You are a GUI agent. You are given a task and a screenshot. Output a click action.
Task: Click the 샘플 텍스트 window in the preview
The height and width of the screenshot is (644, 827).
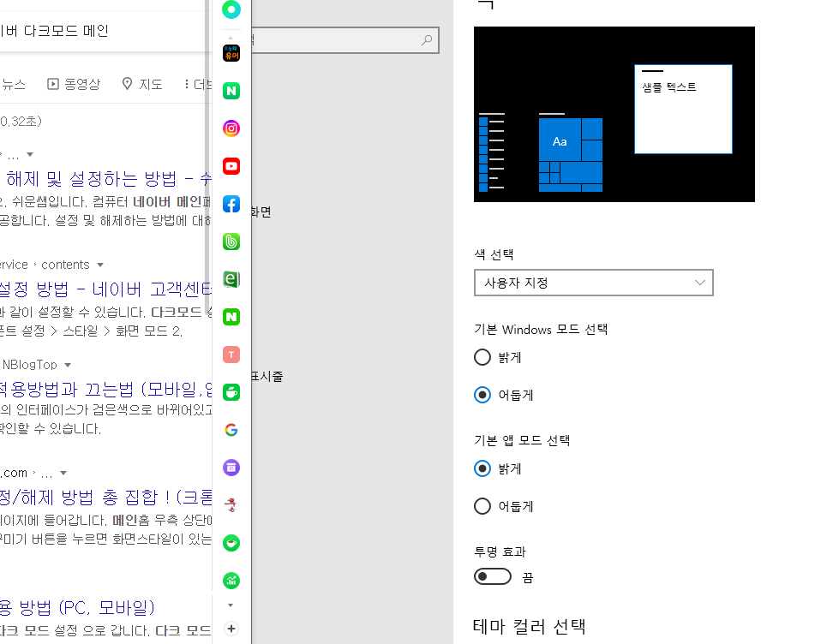pyautogui.click(x=683, y=109)
